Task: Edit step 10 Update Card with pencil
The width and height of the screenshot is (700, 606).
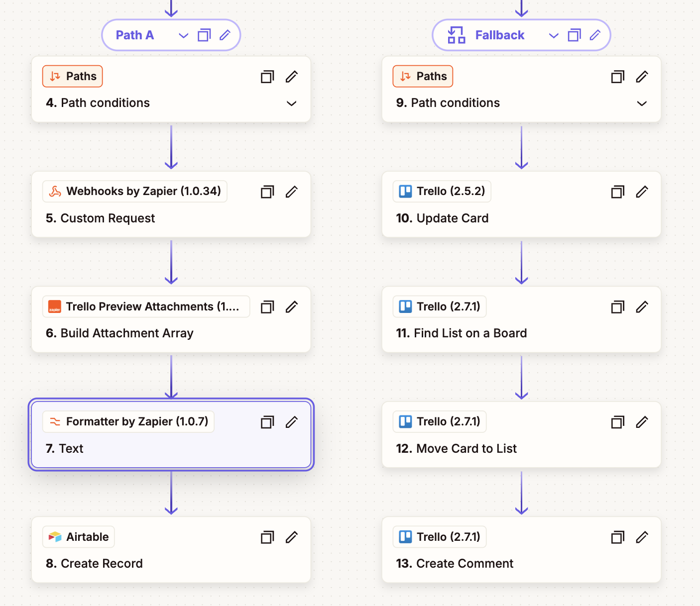Action: click(x=642, y=192)
